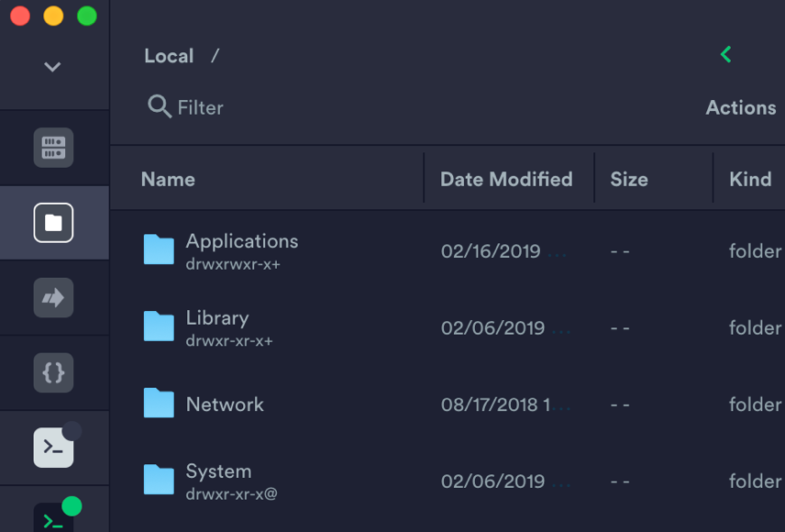Screen dimensions: 785x532
Task: Click the magnifying glass search icon
Action: tap(159, 107)
